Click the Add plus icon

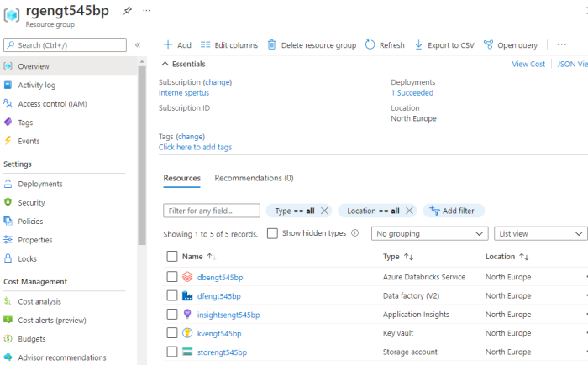168,45
